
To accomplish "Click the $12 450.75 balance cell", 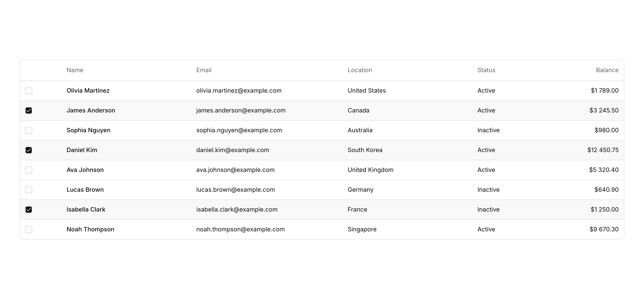I will pos(603,150).
